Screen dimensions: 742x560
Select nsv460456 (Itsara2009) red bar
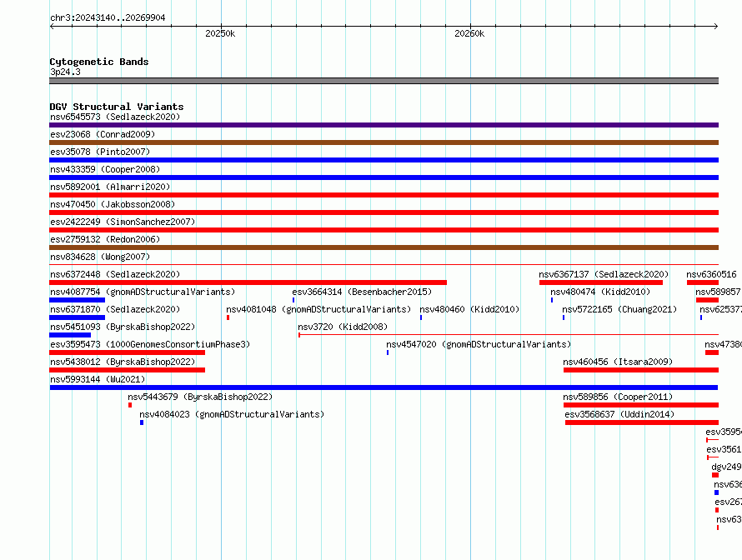[641, 370]
